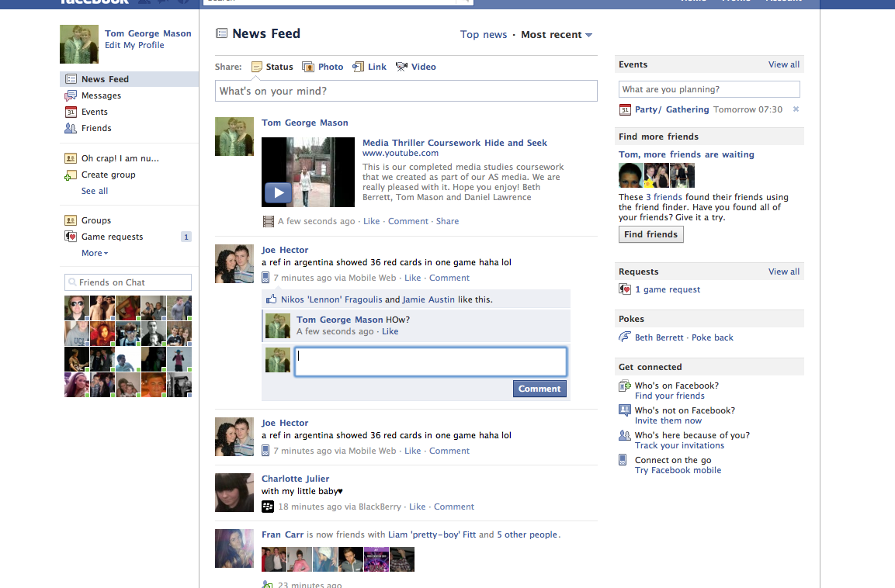Image resolution: width=895 pixels, height=588 pixels.
Task: Open Messages from the sidebar
Action: tap(101, 96)
